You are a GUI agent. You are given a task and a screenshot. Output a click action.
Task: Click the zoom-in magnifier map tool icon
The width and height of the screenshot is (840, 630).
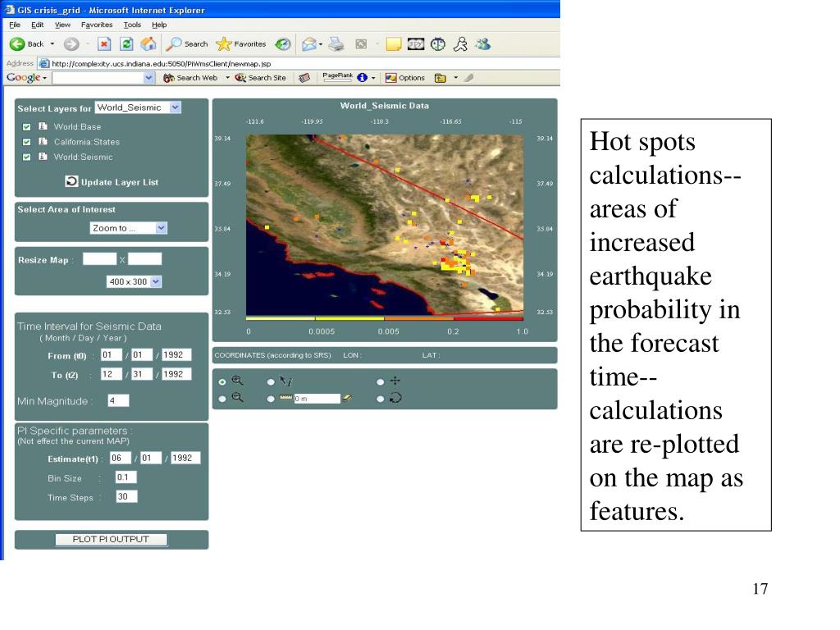click(x=237, y=381)
